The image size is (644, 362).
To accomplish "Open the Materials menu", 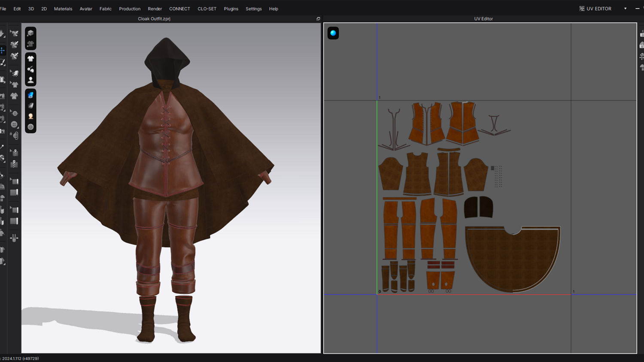I will [63, 9].
